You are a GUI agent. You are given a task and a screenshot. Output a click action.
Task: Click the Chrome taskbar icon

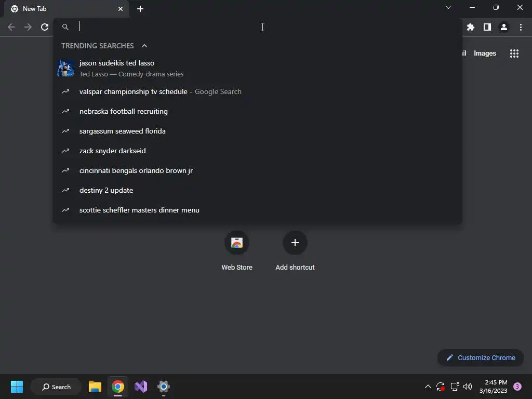coord(118,387)
